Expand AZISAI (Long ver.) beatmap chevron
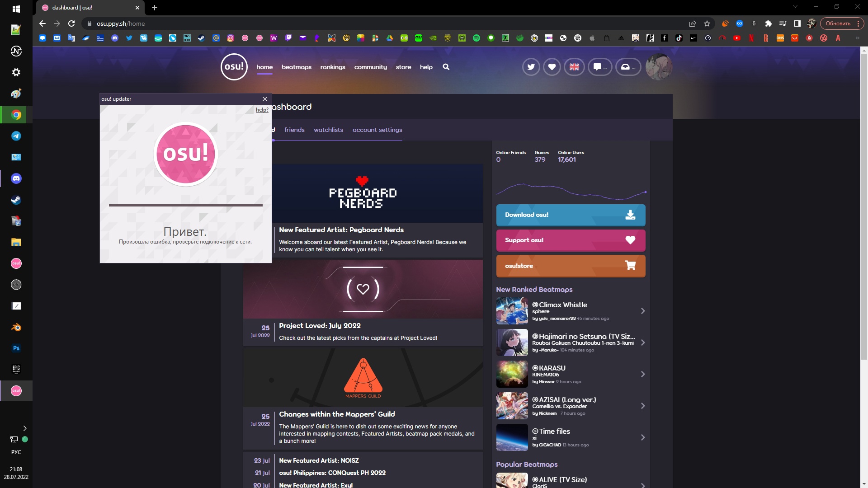Viewport: 868px width, 488px height. (x=643, y=406)
